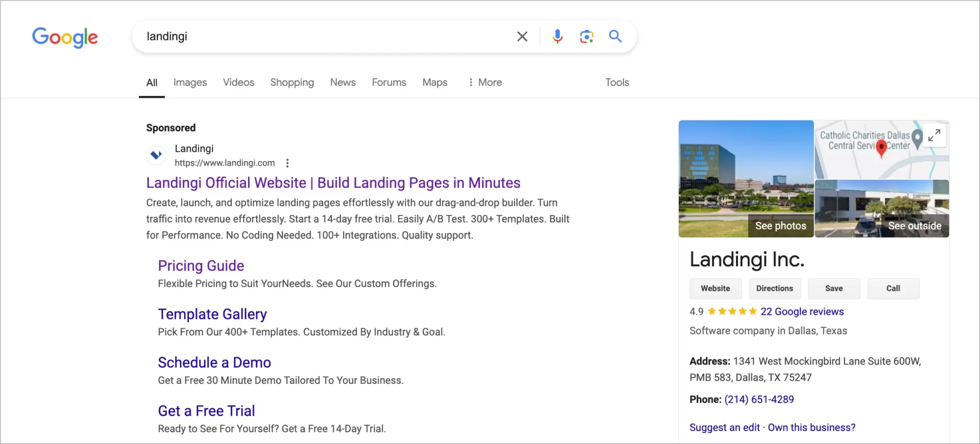Focus the search field containing landingi
Image resolution: width=980 pixels, height=444 pixels.
click(x=327, y=36)
